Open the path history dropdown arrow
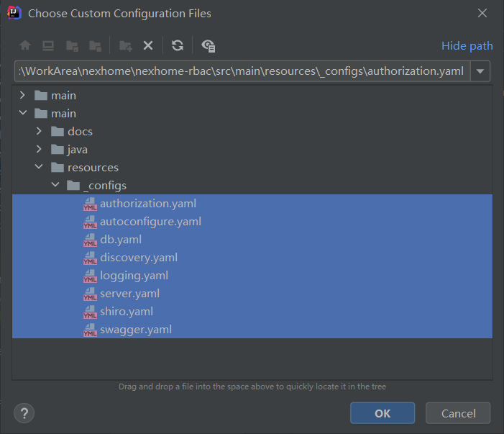Screen dimensions: 504x434 pyautogui.click(x=481, y=71)
